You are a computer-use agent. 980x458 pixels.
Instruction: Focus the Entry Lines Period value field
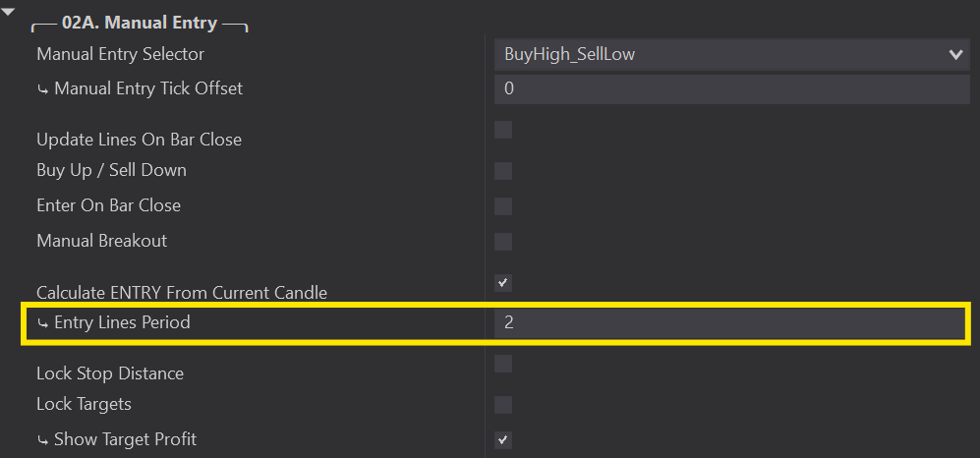[731, 322]
